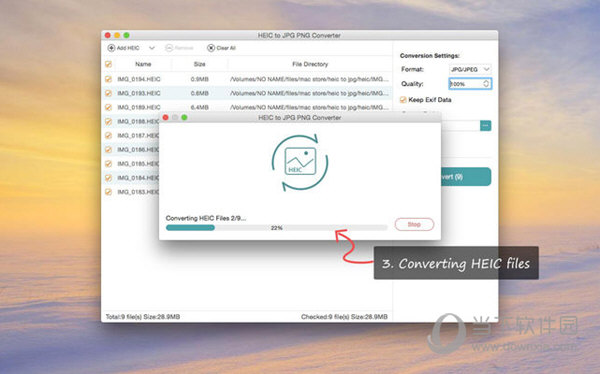Toggle the IMG_0187 row checkbox
The height and width of the screenshot is (374, 600).
point(108,136)
